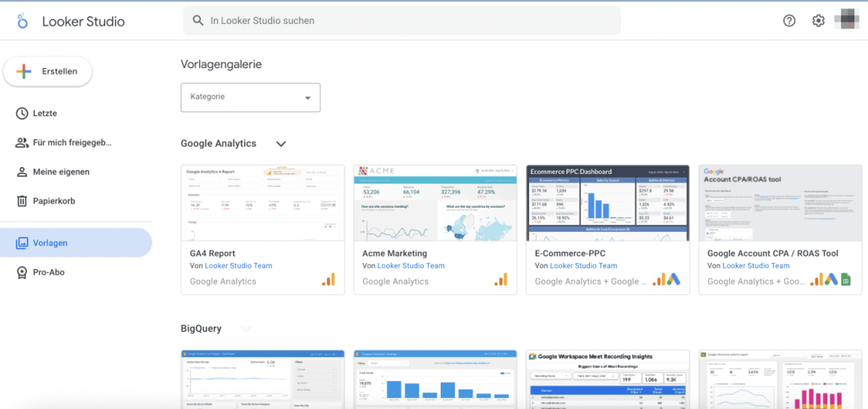Open Looker Studio Team link under CPA / ROAS Tool

(756, 266)
